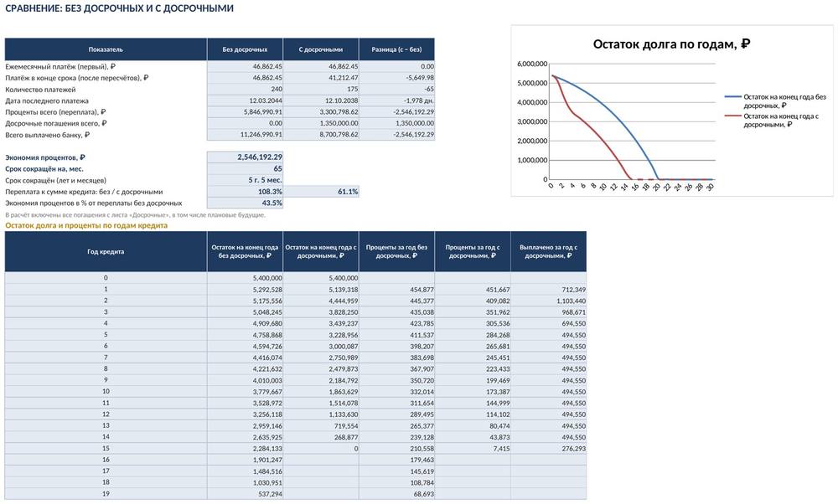Click the final paid amount 276,293

coord(548,449)
